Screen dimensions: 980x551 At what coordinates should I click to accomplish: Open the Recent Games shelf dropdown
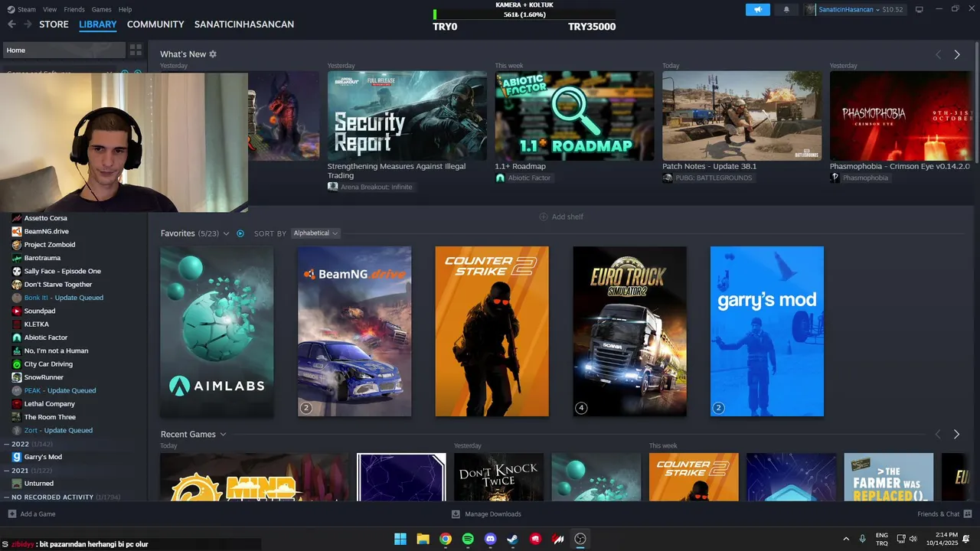tap(223, 435)
